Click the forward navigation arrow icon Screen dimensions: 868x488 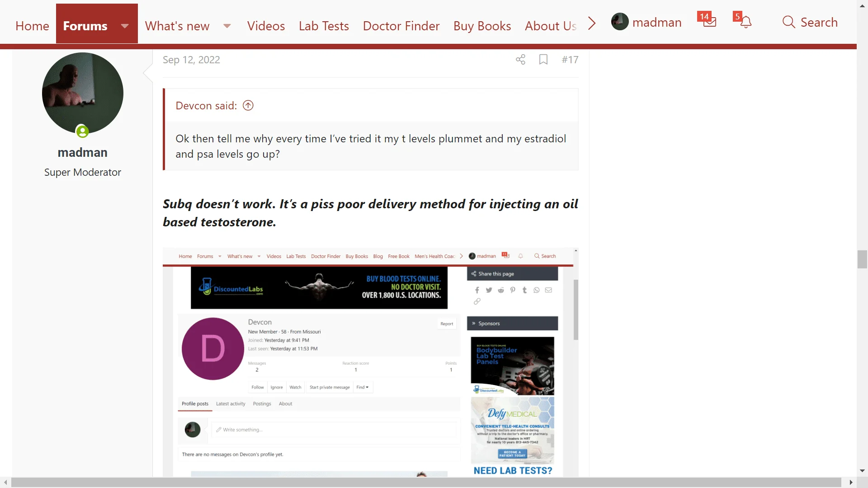[x=591, y=24]
